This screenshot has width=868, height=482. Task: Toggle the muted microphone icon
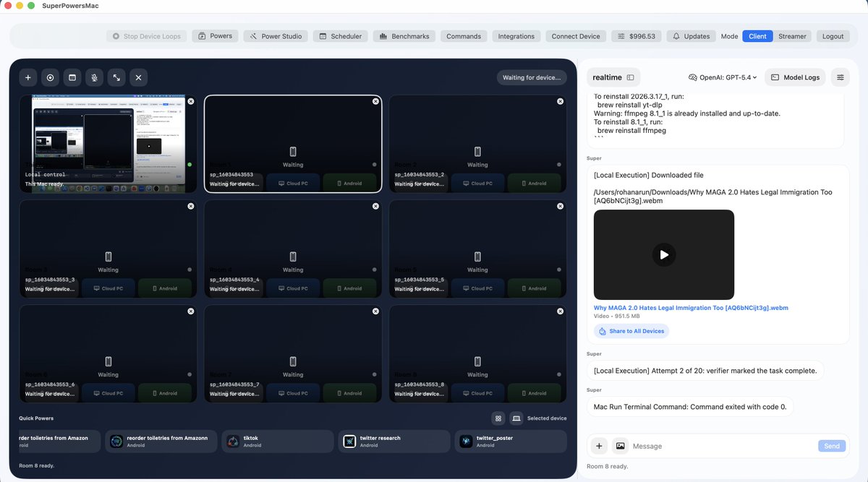[94, 77]
